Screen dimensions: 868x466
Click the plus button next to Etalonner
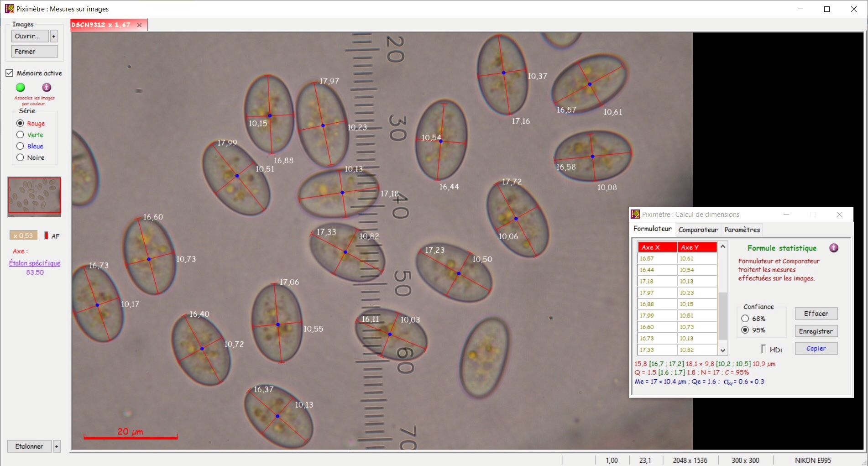pyautogui.click(x=57, y=446)
